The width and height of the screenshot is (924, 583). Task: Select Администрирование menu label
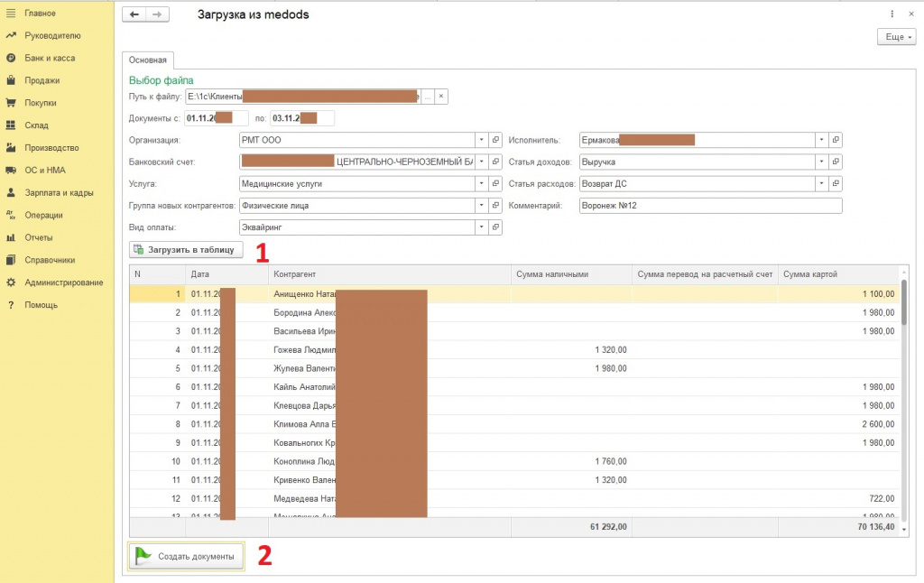coord(64,282)
